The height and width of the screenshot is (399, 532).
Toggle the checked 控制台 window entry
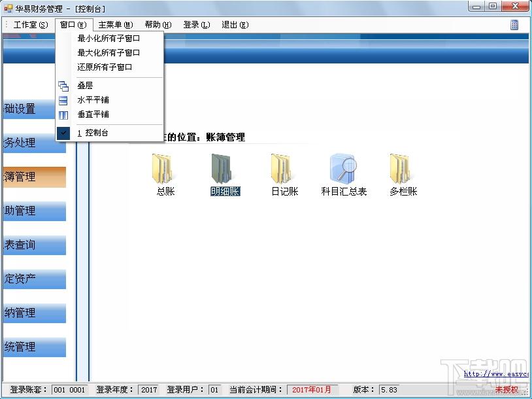coord(109,133)
